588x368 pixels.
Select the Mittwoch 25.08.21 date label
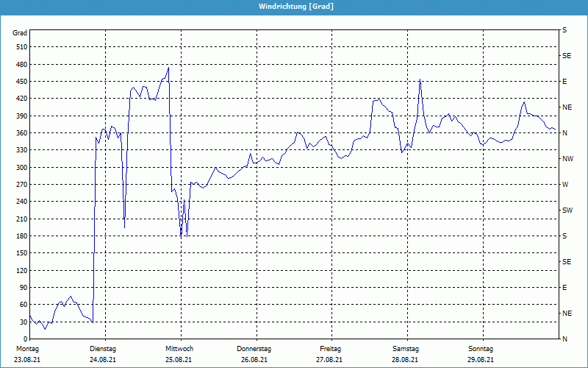click(x=179, y=354)
